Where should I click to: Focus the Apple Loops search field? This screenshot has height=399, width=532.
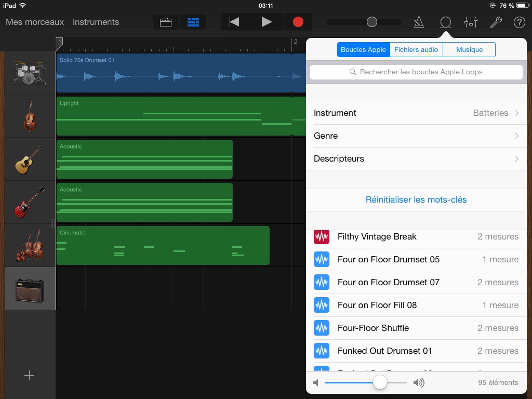[416, 72]
